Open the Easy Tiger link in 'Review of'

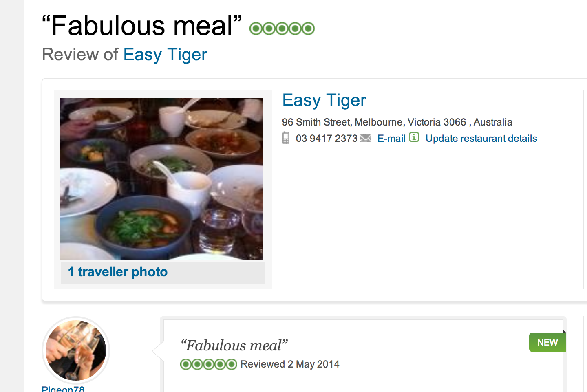[x=165, y=55]
